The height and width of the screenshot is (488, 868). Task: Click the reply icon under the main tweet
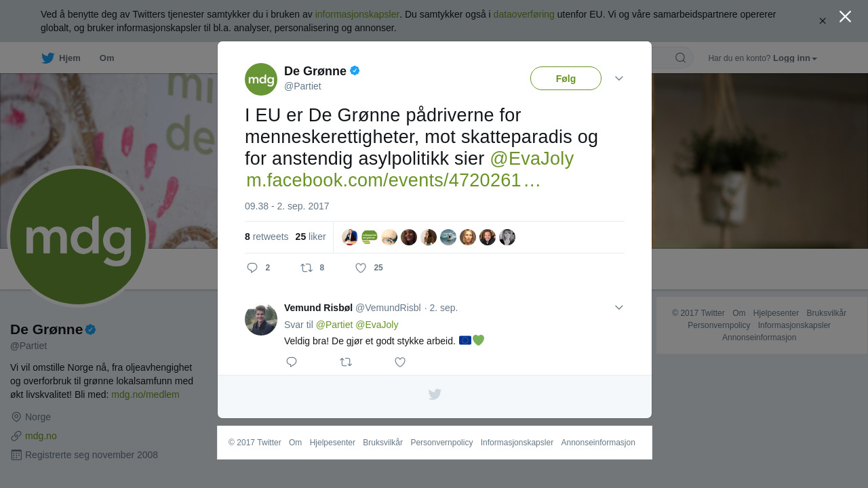tap(252, 268)
